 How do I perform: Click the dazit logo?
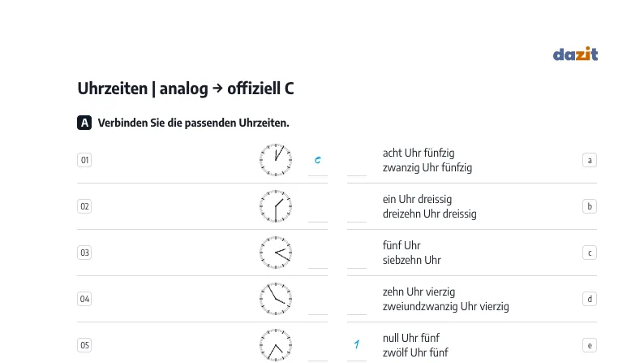[575, 54]
